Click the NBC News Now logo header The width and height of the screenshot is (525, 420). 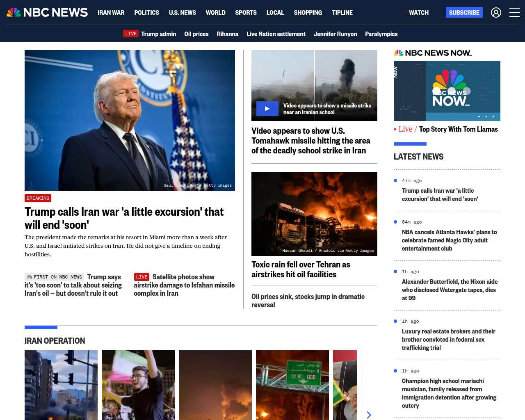click(433, 53)
